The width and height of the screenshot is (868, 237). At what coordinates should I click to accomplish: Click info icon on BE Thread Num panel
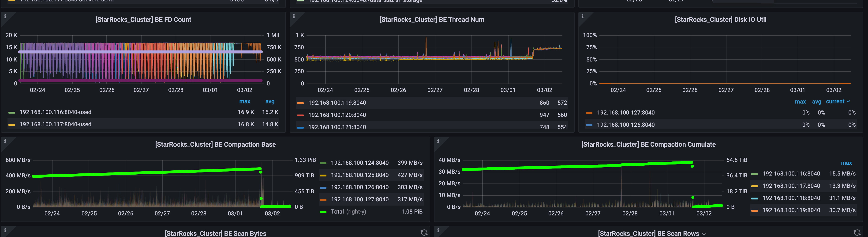pos(294,16)
